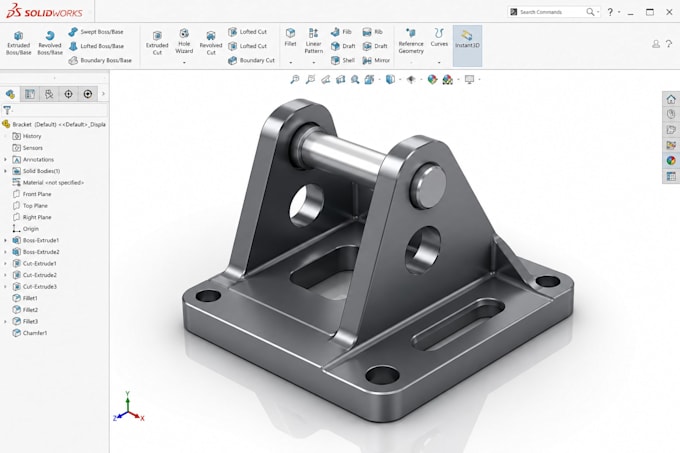
Task: Select the Origin item
Action: point(26,229)
